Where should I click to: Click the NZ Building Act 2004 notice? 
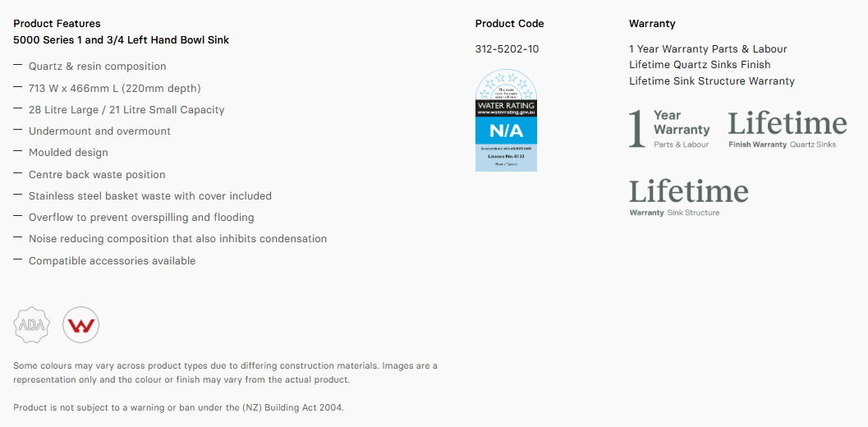click(x=178, y=407)
